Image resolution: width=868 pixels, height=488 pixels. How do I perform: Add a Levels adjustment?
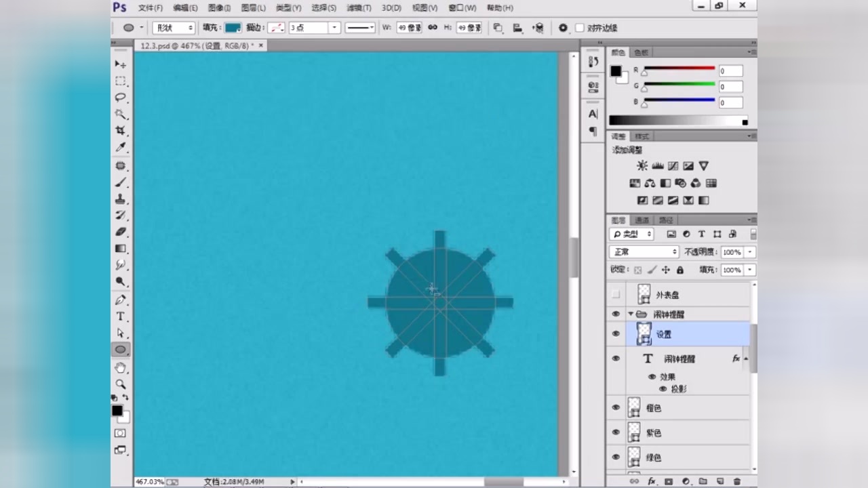pos(658,166)
